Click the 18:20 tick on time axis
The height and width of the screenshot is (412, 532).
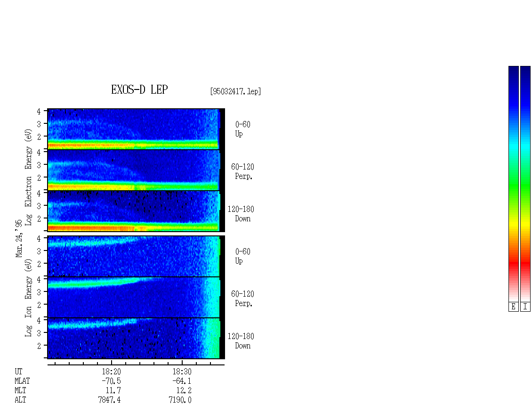pyautogui.click(x=111, y=363)
